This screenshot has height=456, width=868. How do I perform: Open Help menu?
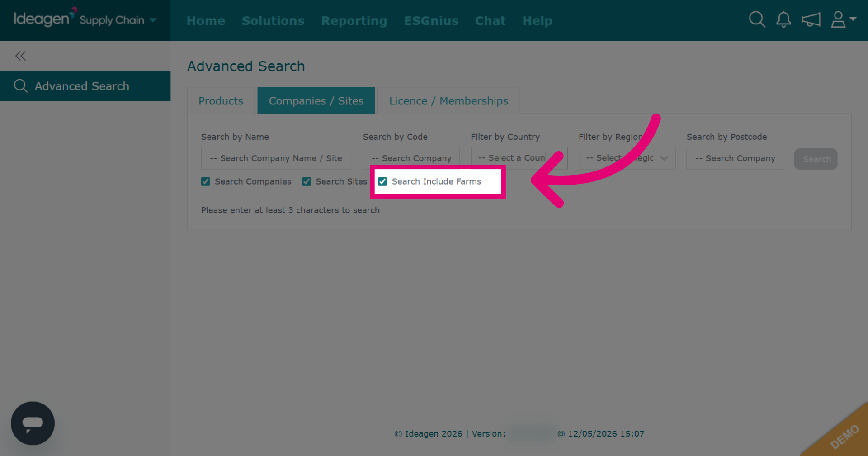tap(538, 21)
